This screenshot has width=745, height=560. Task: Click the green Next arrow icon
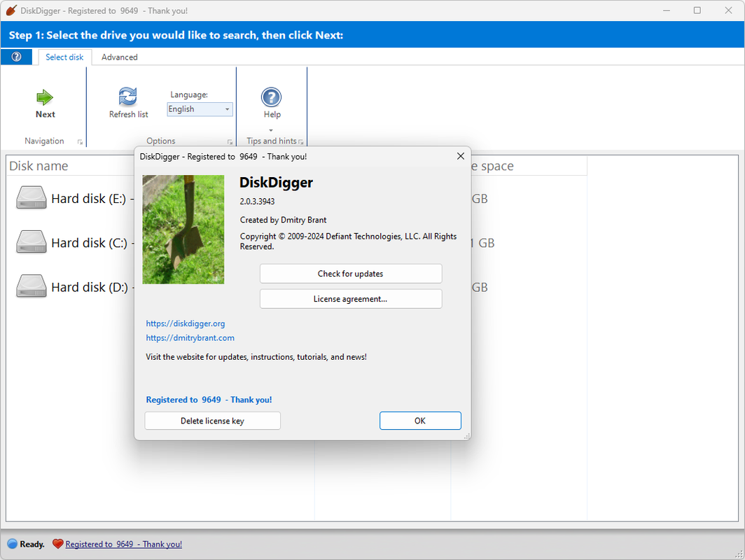pyautogui.click(x=45, y=97)
